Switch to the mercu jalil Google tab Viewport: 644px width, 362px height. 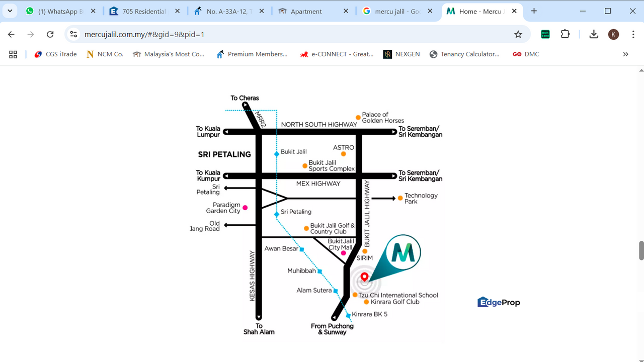(x=396, y=11)
